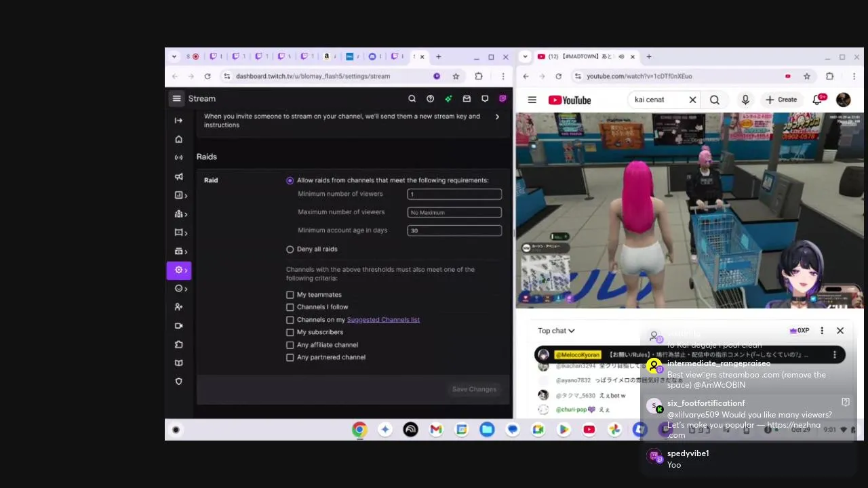The width and height of the screenshot is (868, 488).
Task: Go to the Home icon in sidebar
Action: (178, 139)
